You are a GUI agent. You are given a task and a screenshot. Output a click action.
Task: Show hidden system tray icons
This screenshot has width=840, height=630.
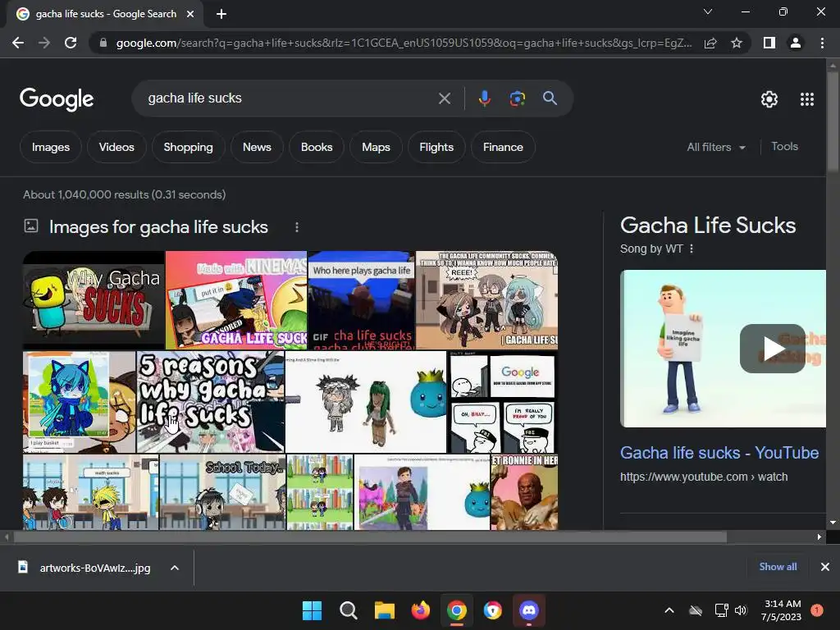pos(669,610)
